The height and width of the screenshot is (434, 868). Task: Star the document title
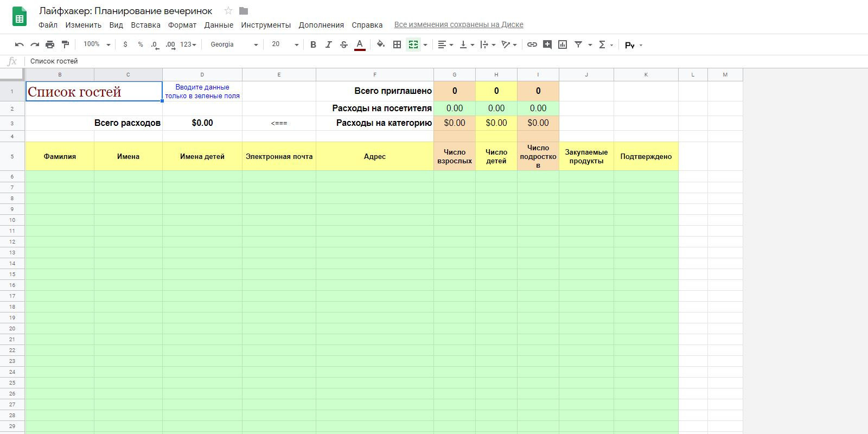(x=228, y=11)
